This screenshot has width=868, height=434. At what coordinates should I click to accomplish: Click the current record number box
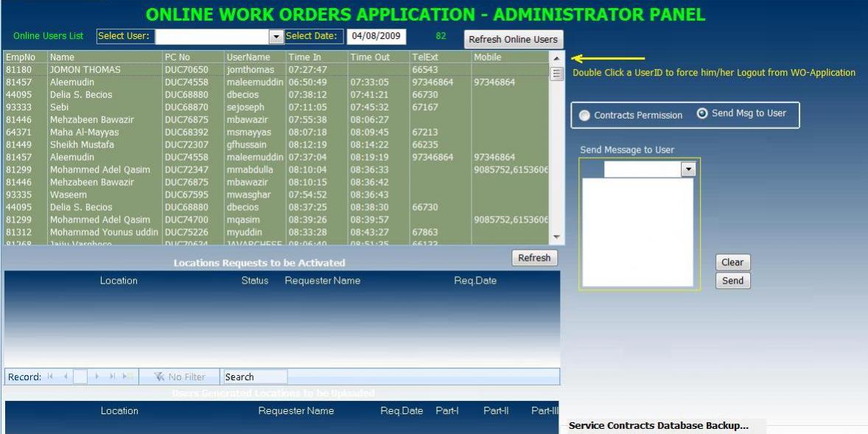click(x=80, y=377)
